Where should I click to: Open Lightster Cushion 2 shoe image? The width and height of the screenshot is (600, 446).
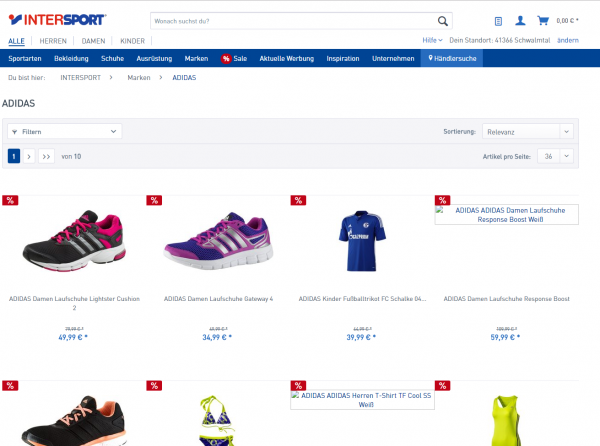(75, 241)
